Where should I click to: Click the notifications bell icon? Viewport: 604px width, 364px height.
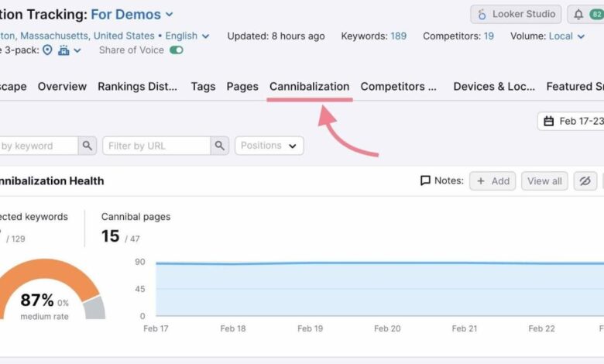[578, 15]
